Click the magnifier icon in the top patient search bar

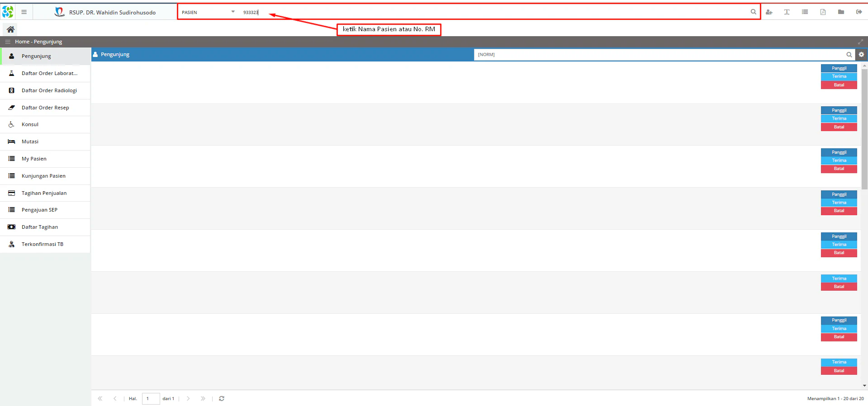click(753, 12)
